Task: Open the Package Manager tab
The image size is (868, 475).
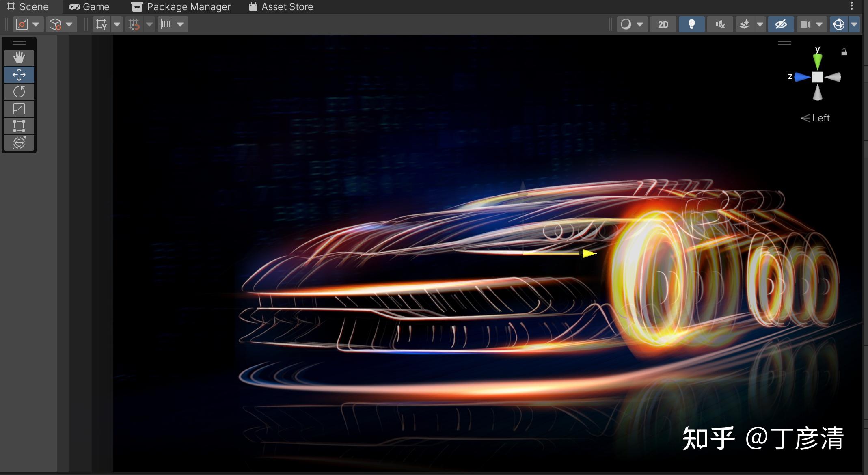Action: point(181,7)
